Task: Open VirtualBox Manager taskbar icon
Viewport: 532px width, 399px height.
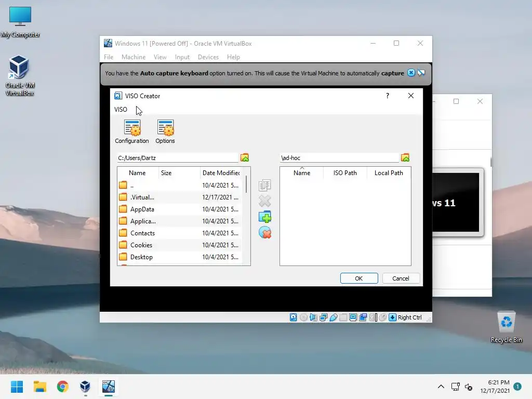Action: (85, 387)
